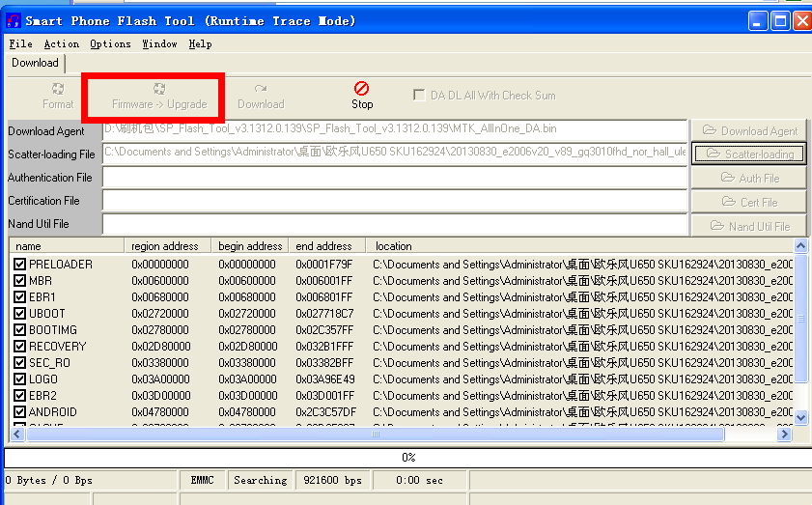Image resolution: width=812 pixels, height=505 pixels.
Task: Click the end address column header
Action: pyautogui.click(x=327, y=246)
